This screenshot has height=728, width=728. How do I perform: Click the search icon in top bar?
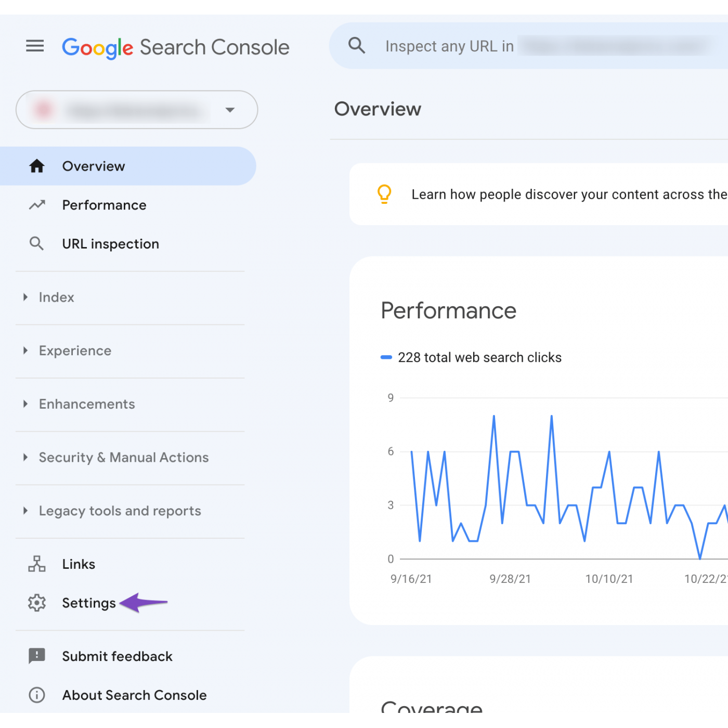pyautogui.click(x=357, y=46)
